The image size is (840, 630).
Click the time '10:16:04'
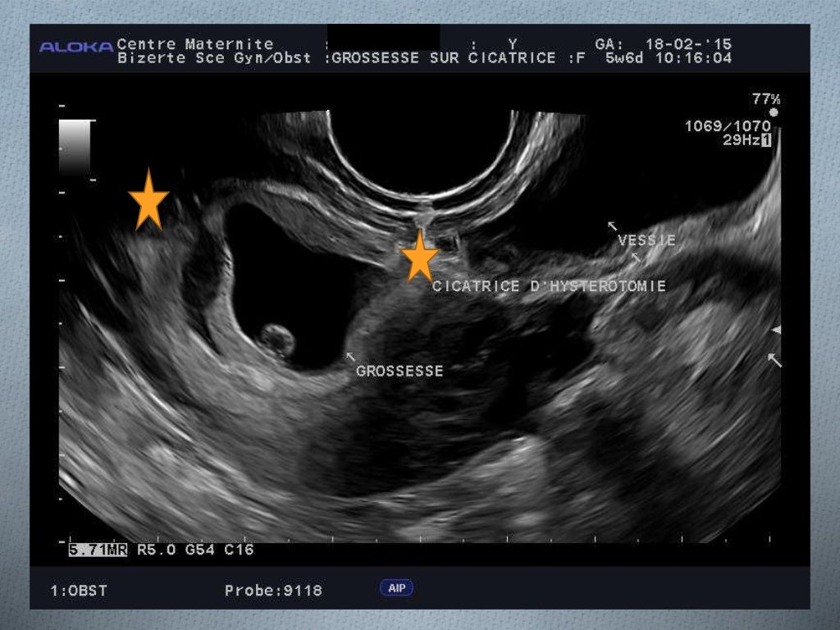pos(694,58)
